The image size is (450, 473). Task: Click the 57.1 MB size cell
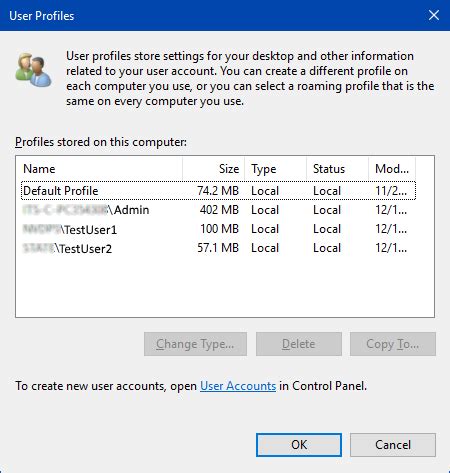pyautogui.click(x=218, y=248)
